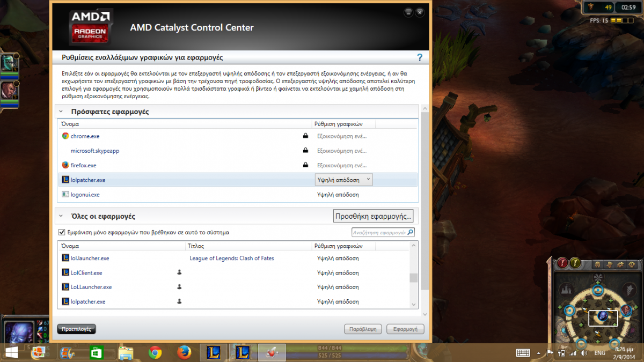The image size is (644, 362).
Task: Click the lol.launcher.exe League icon
Action: 65,258
